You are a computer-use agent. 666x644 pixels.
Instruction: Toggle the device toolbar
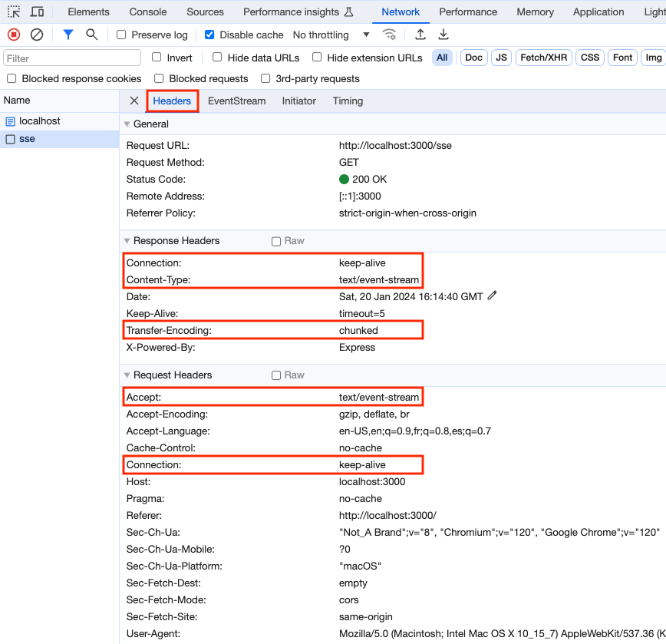[x=36, y=12]
